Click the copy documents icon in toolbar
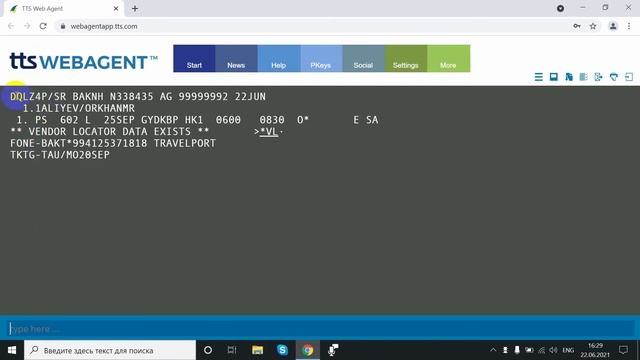This screenshot has height=360, width=640. click(x=569, y=77)
